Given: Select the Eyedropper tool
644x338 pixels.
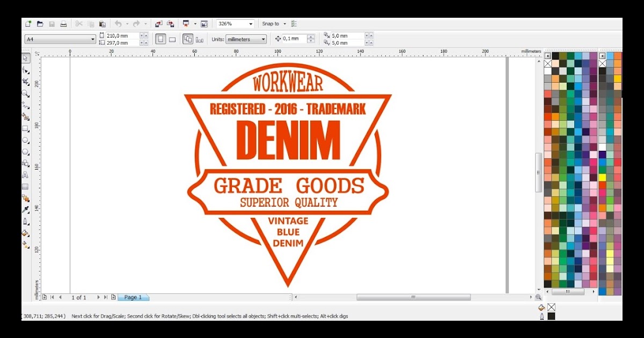Looking at the screenshot, I should coord(25,210).
